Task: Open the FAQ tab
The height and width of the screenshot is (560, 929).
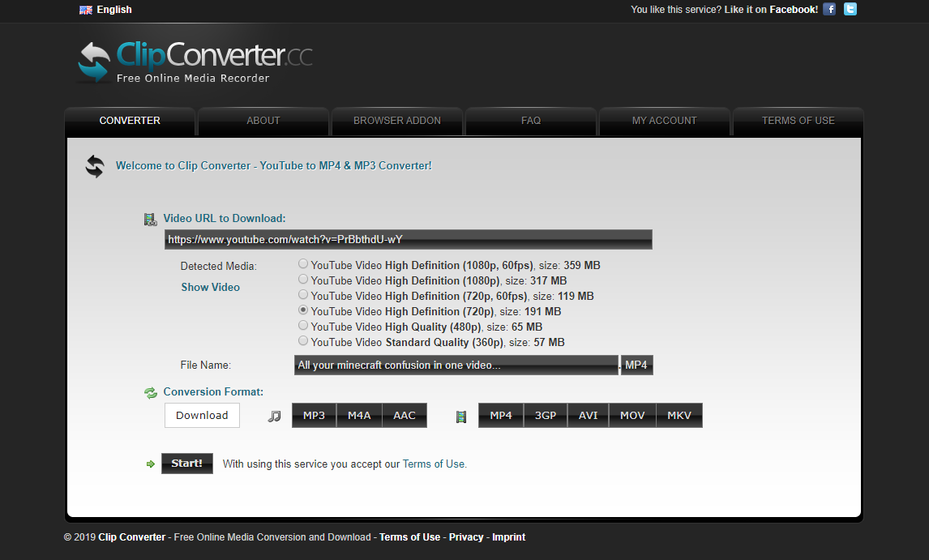Action: point(531,121)
